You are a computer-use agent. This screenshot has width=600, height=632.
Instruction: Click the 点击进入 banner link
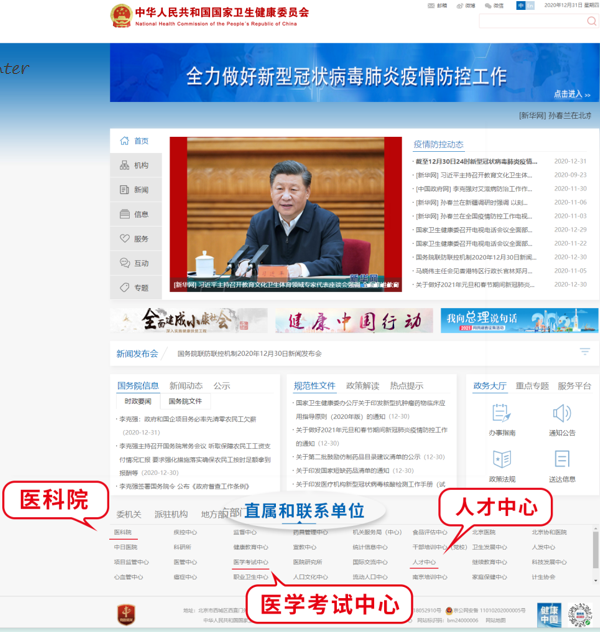pyautogui.click(x=567, y=95)
